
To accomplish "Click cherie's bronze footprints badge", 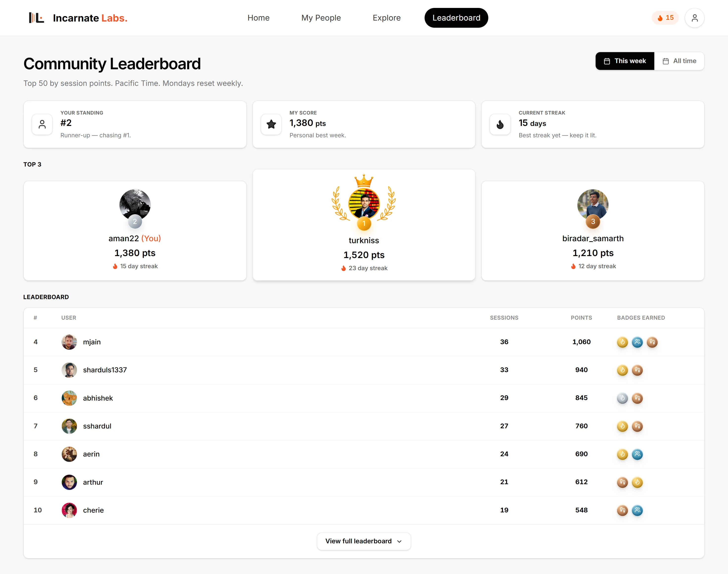I will (x=623, y=510).
